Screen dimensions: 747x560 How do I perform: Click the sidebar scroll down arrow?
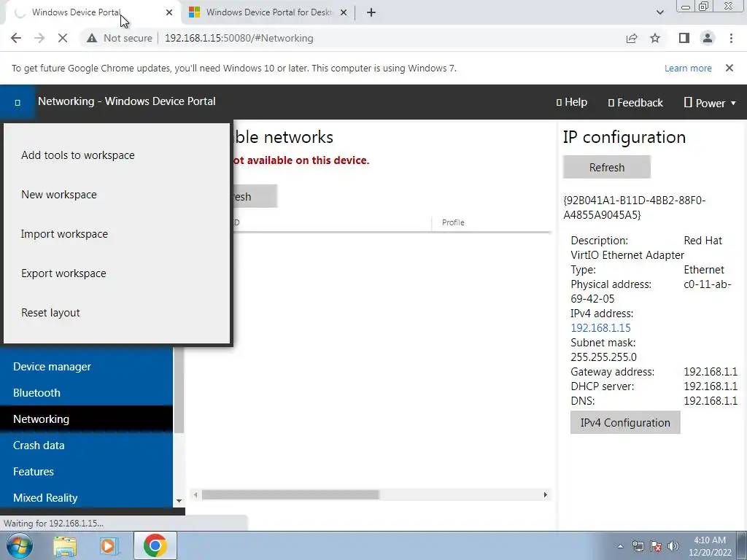[x=179, y=501]
